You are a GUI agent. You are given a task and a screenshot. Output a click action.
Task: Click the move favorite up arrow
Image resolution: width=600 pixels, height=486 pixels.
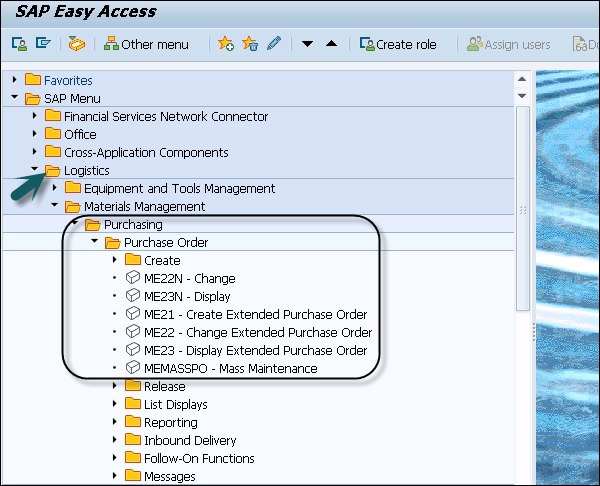coord(331,45)
